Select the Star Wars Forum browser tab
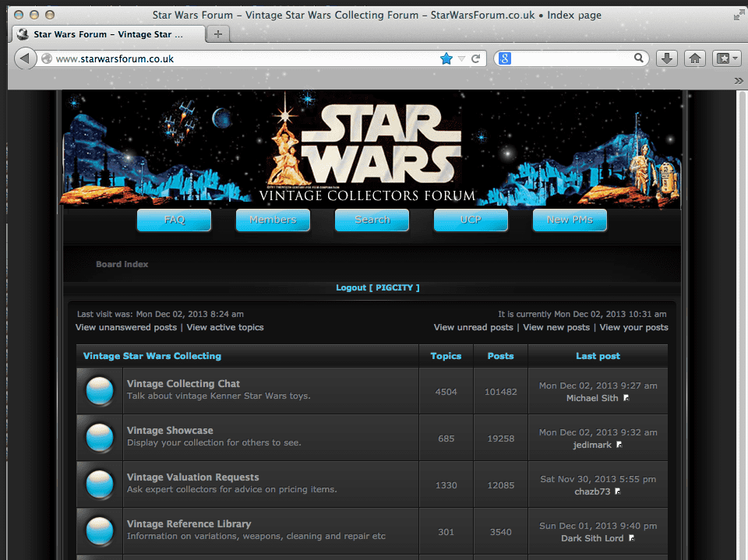The image size is (748, 560). click(109, 34)
